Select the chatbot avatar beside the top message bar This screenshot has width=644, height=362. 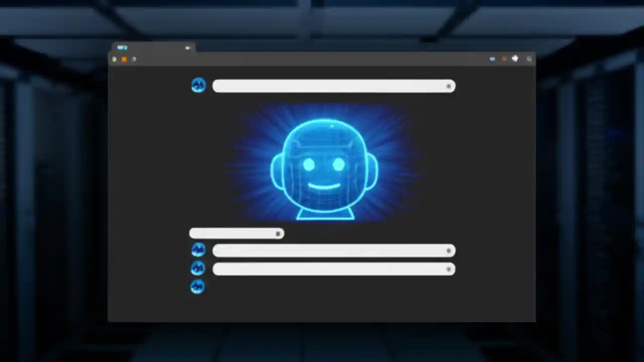pos(198,85)
